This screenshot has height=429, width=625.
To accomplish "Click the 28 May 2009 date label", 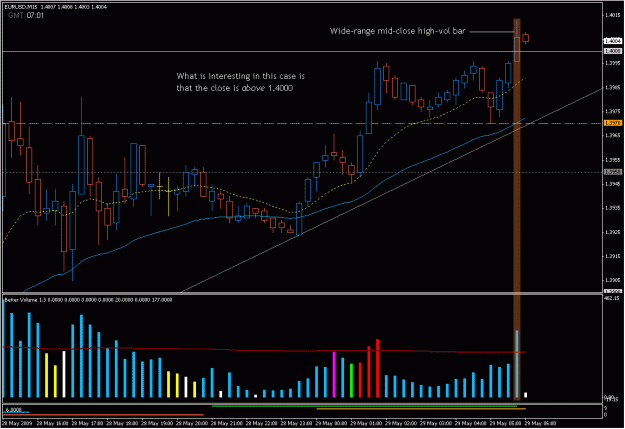I will (x=17, y=423).
